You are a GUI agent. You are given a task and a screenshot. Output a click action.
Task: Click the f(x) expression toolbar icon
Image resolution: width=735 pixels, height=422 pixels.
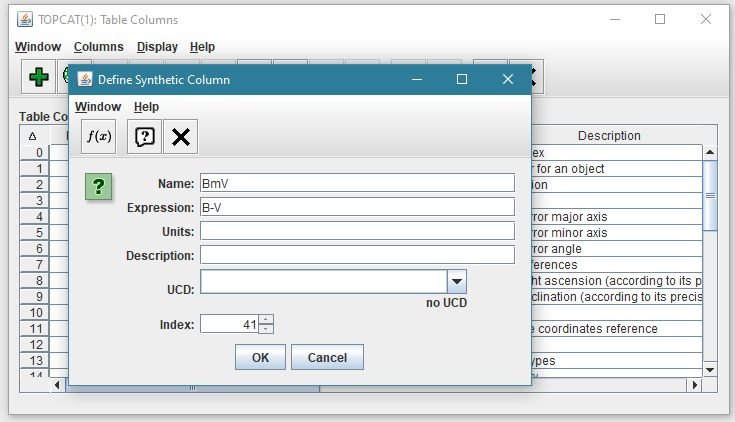tap(98, 137)
